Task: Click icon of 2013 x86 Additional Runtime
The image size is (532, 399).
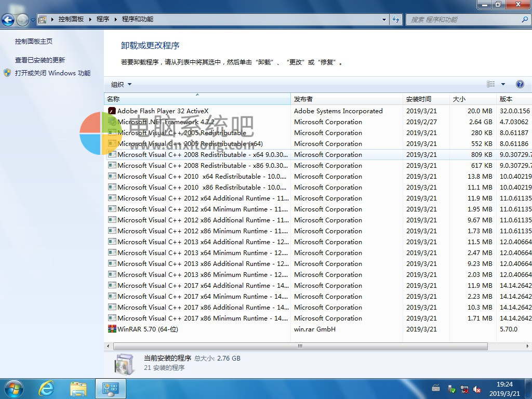Action: click(112, 263)
